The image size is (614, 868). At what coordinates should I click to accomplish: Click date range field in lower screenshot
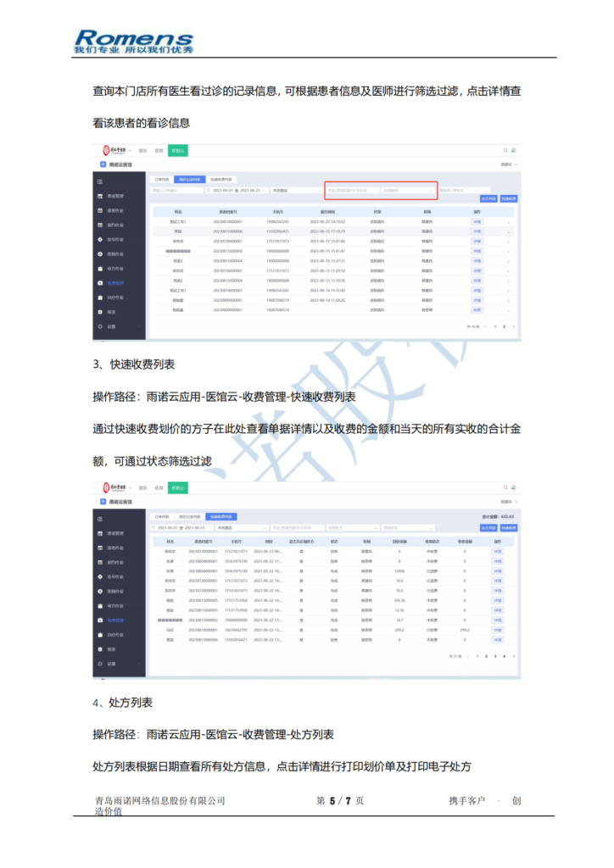[182, 527]
